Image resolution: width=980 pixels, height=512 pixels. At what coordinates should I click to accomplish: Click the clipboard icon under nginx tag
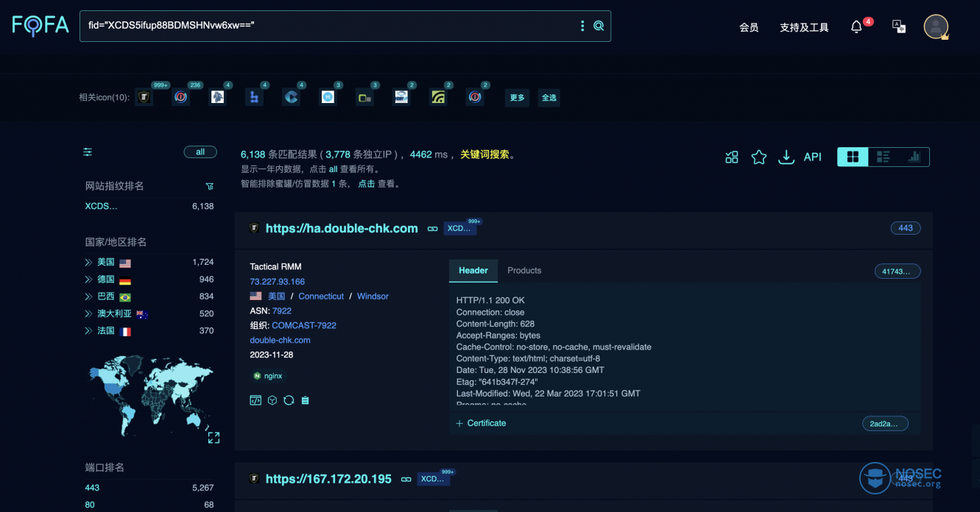pos(305,400)
